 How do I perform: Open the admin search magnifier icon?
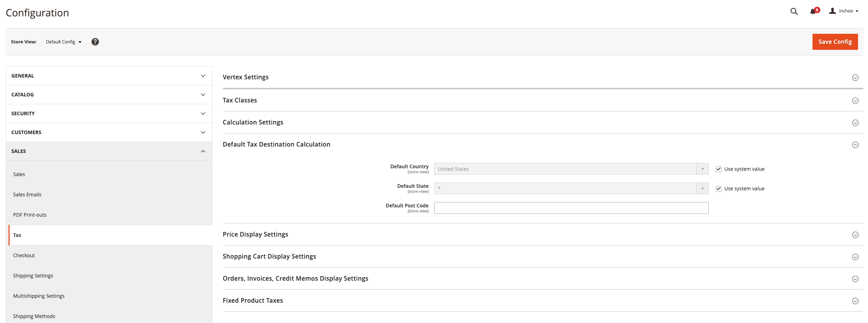click(794, 11)
